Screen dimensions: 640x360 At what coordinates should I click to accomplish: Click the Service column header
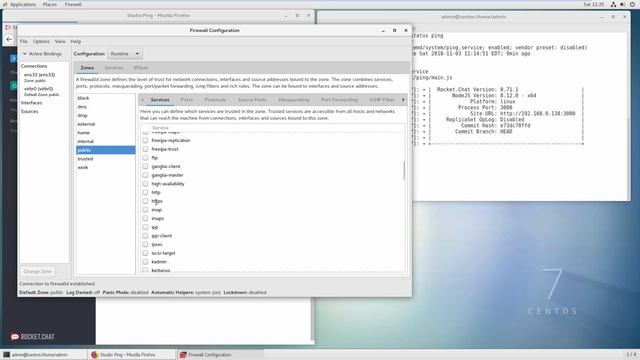click(160, 128)
